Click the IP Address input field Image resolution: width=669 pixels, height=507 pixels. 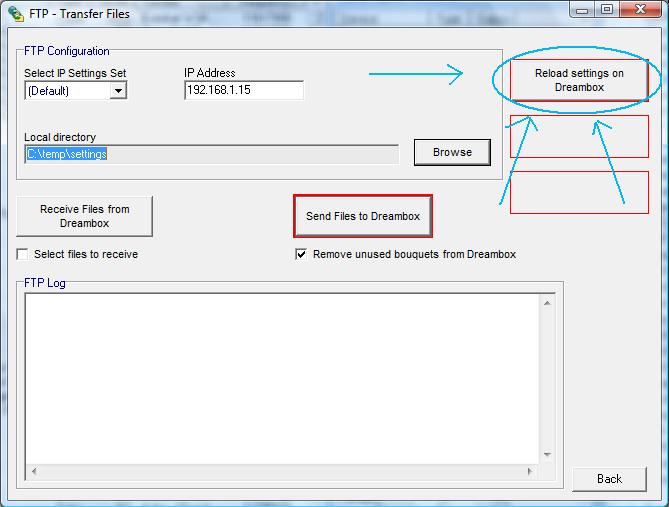(244, 90)
